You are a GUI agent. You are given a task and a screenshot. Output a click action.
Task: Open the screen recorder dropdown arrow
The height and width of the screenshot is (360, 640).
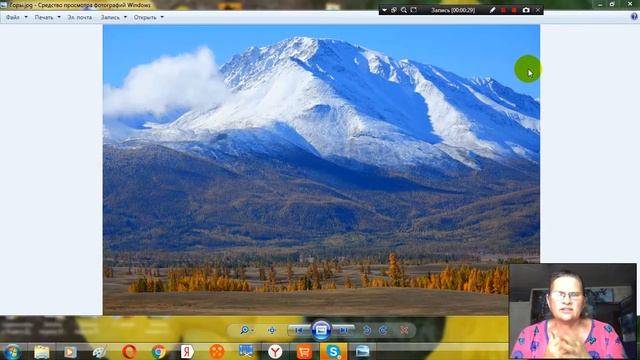[384, 10]
